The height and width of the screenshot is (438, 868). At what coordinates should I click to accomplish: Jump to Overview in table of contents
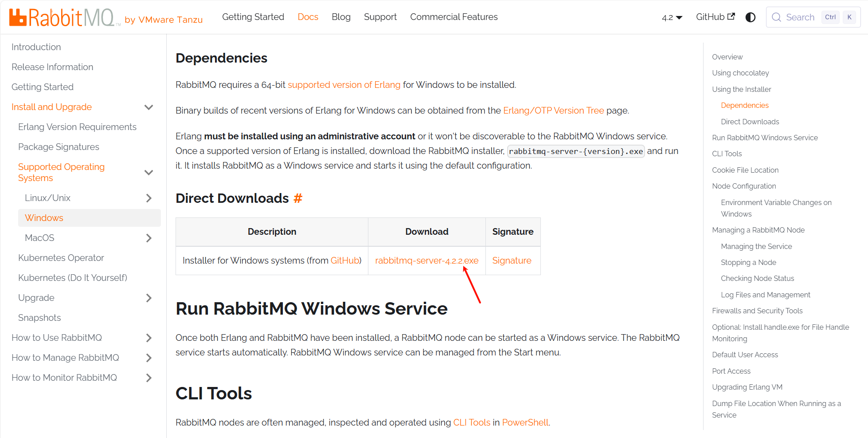[727, 57]
